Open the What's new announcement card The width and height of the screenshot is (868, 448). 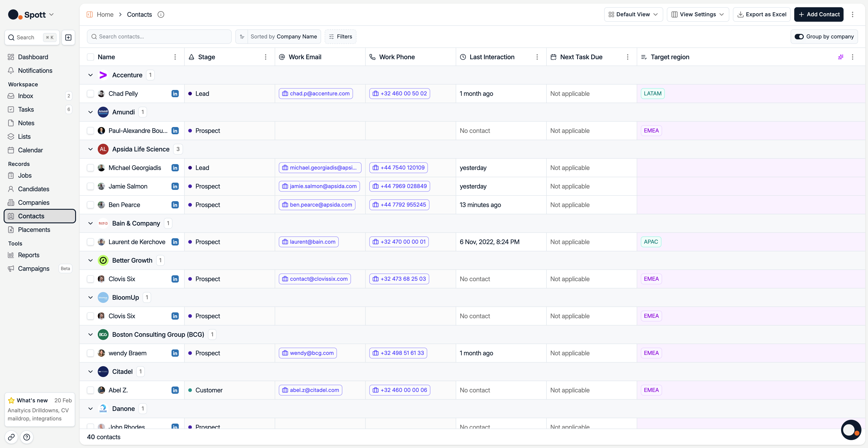(40, 409)
